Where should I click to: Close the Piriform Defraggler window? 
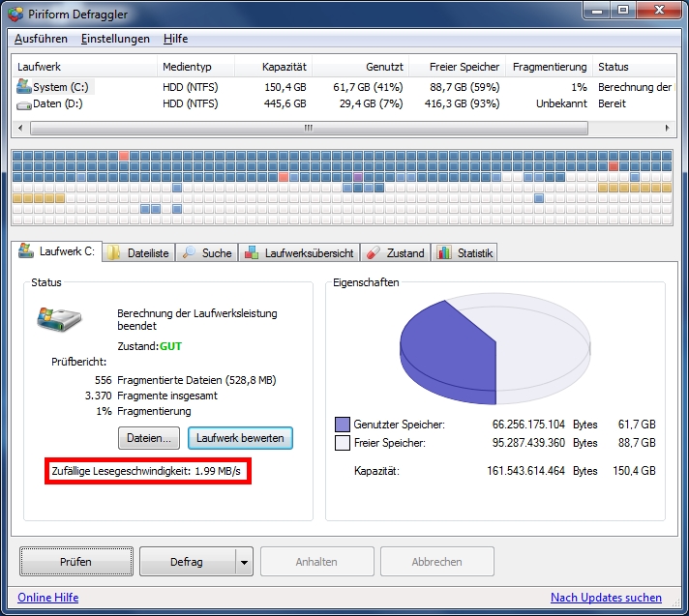659,10
